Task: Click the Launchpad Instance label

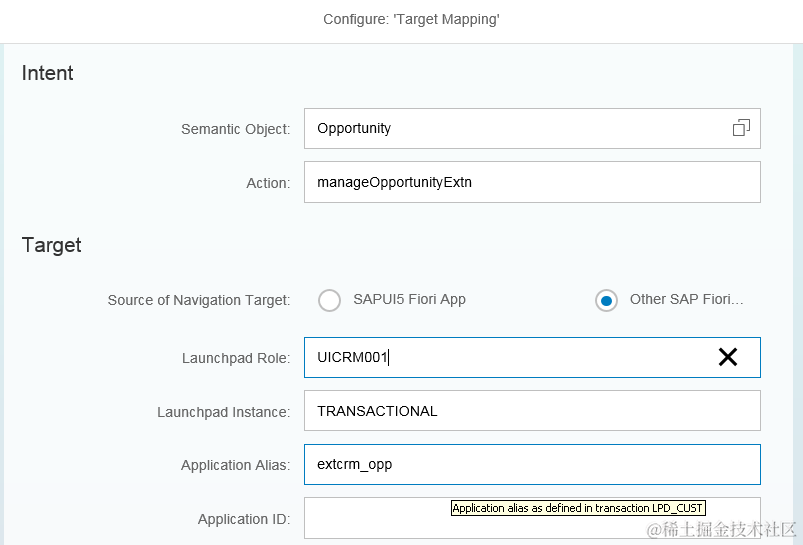Action: pos(223,412)
